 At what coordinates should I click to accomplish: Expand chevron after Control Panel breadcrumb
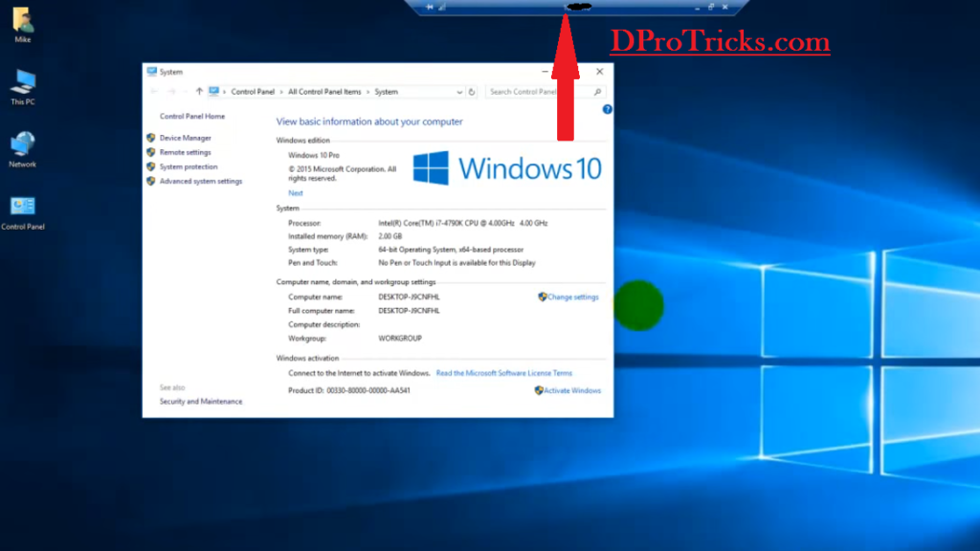pyautogui.click(x=281, y=92)
